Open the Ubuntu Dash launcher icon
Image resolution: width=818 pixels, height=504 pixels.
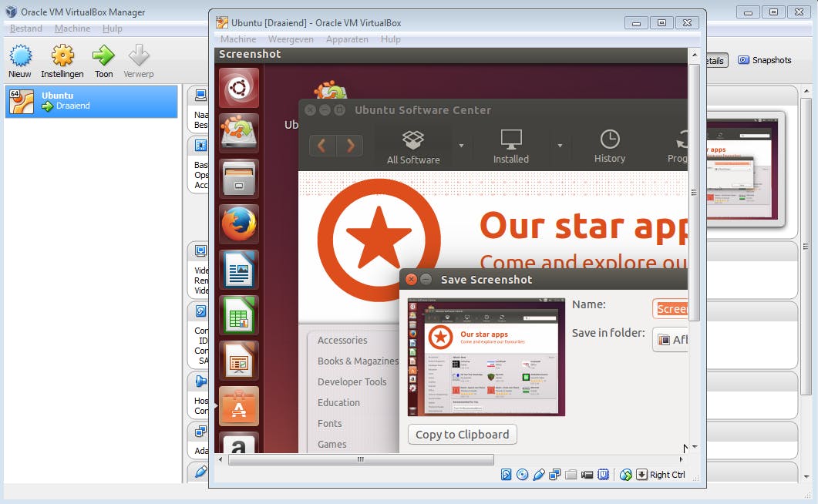(239, 88)
